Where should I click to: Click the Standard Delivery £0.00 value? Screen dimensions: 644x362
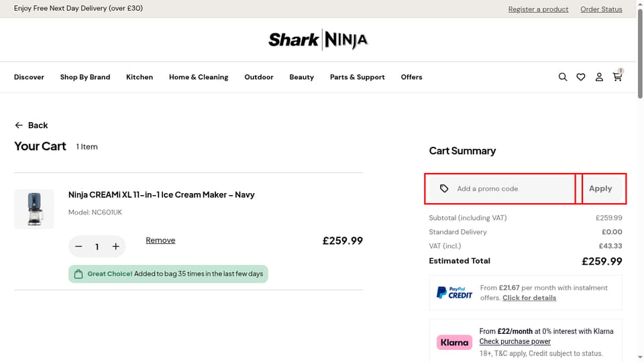(x=612, y=232)
